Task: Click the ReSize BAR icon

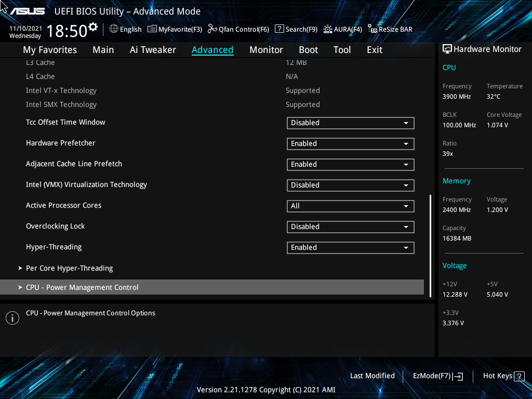Action: (x=373, y=29)
